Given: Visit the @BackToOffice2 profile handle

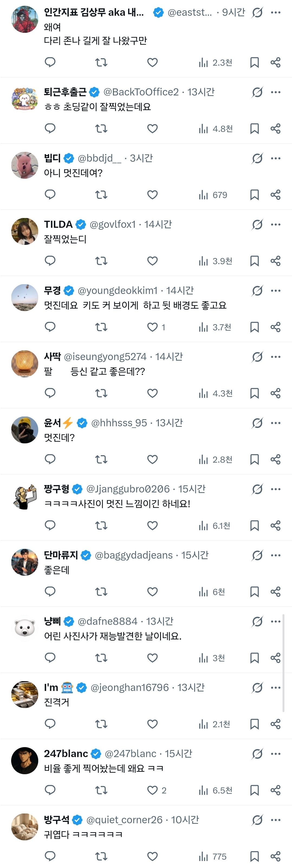Looking at the screenshot, I should 141,92.
